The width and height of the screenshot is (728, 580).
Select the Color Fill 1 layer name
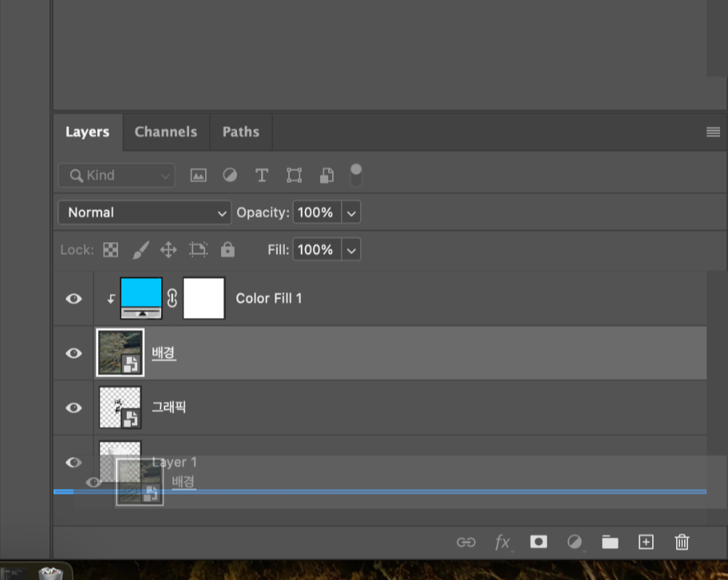tap(269, 298)
